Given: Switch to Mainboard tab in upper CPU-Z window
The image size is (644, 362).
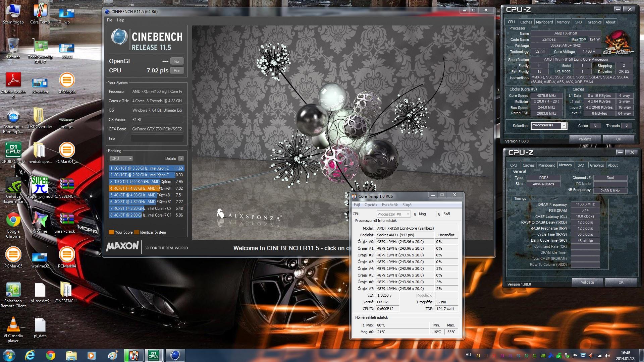Looking at the screenshot, I should tap(544, 22).
